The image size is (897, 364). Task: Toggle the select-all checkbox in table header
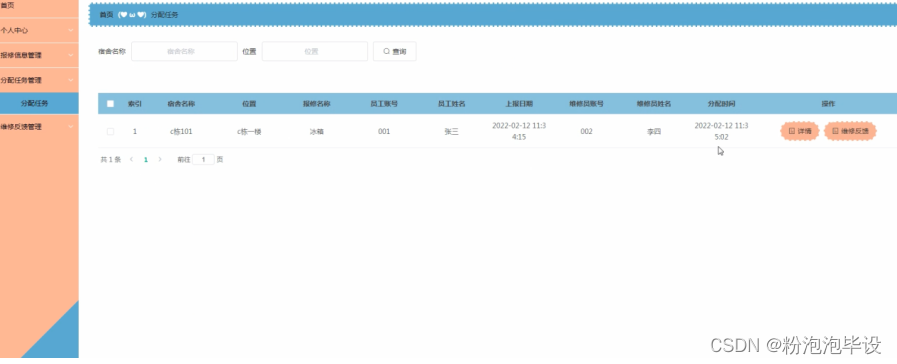point(110,104)
